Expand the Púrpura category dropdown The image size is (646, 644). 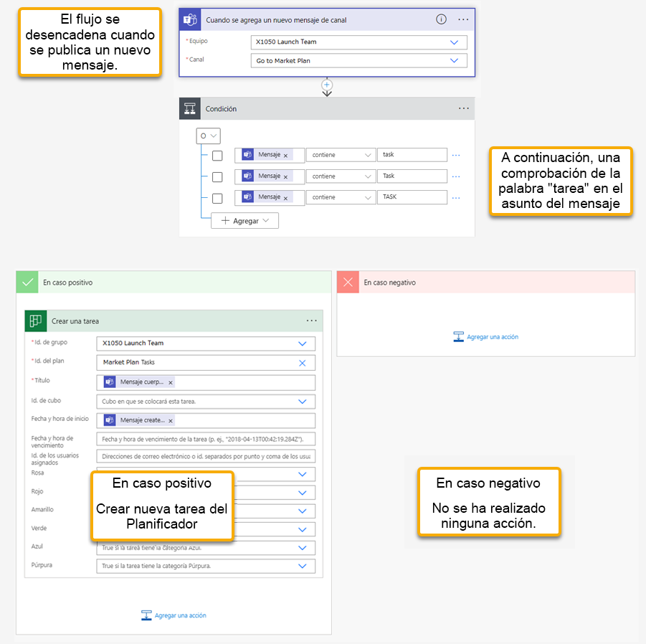click(x=302, y=566)
